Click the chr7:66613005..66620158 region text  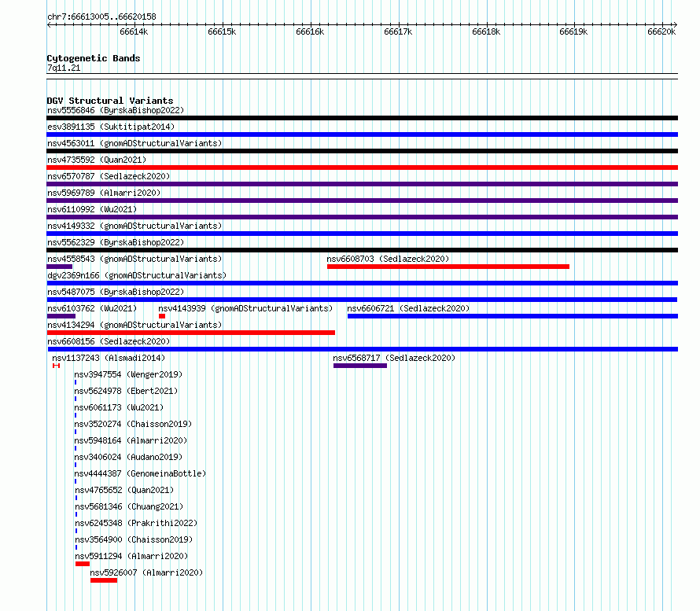coord(101,17)
